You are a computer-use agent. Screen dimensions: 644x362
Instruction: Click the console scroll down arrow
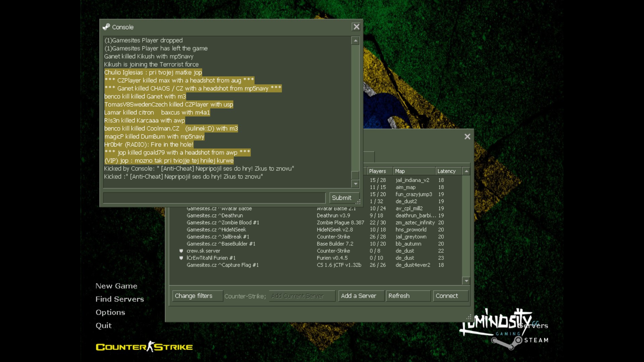pyautogui.click(x=355, y=183)
